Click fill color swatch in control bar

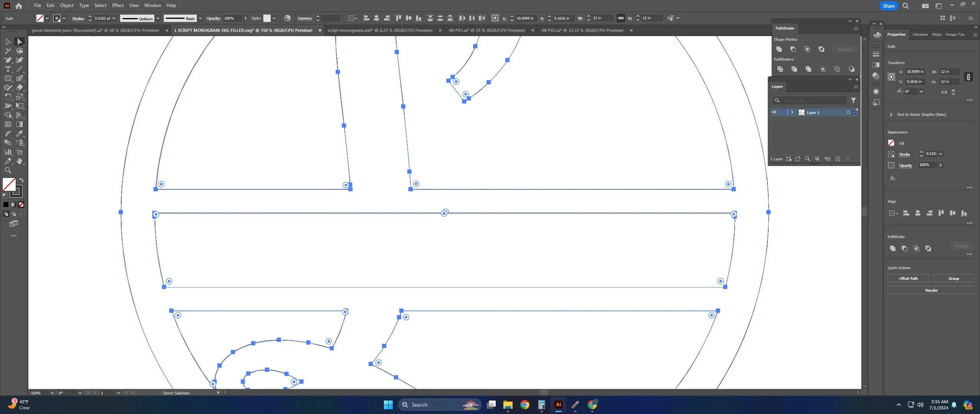pyautogui.click(x=40, y=18)
